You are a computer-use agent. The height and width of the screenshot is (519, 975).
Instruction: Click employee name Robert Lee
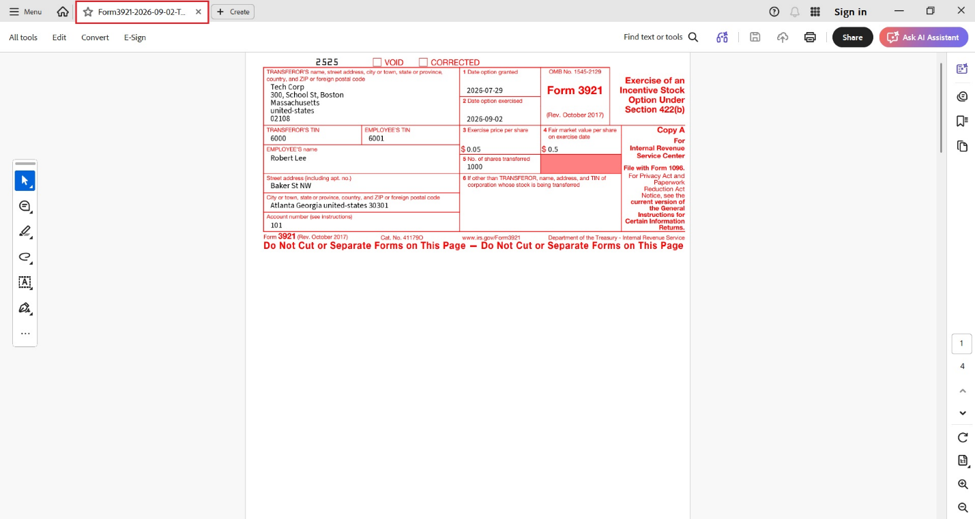pyautogui.click(x=288, y=158)
